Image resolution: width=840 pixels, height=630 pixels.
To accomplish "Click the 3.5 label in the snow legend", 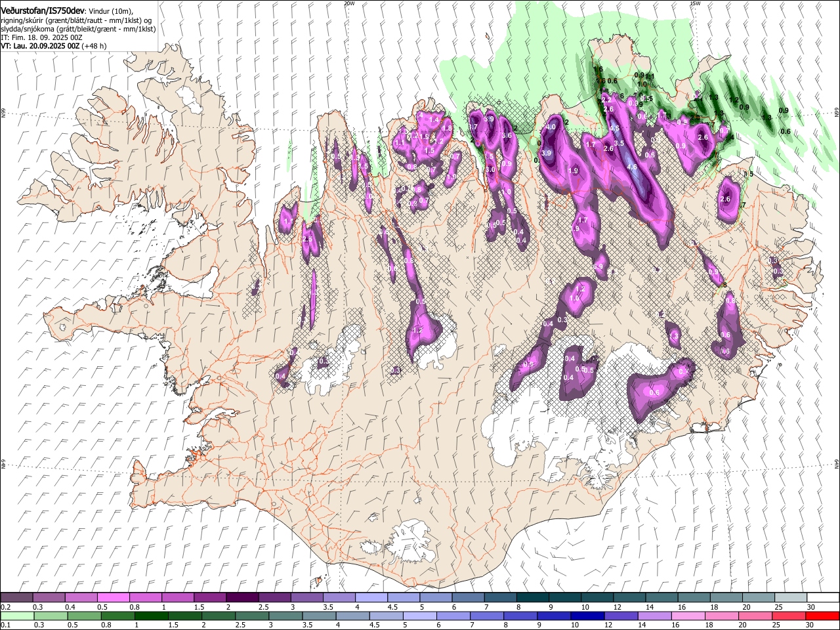I will (x=328, y=607).
